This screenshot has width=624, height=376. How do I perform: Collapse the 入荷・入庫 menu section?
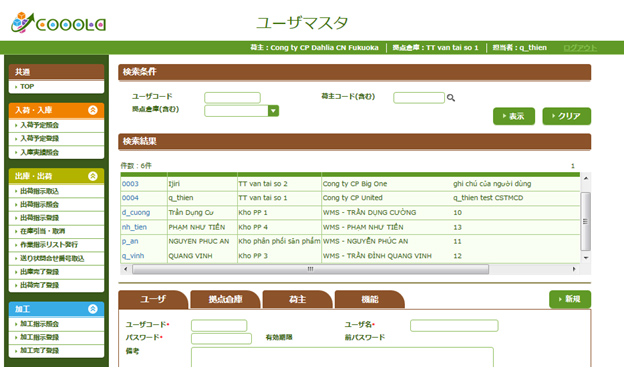pyautogui.click(x=92, y=110)
